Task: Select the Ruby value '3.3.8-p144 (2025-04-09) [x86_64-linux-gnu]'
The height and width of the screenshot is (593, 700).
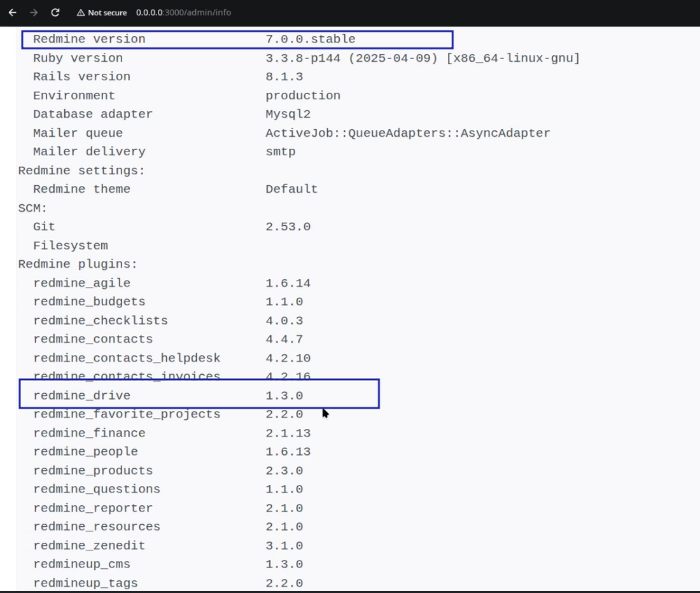Action: tap(423, 58)
